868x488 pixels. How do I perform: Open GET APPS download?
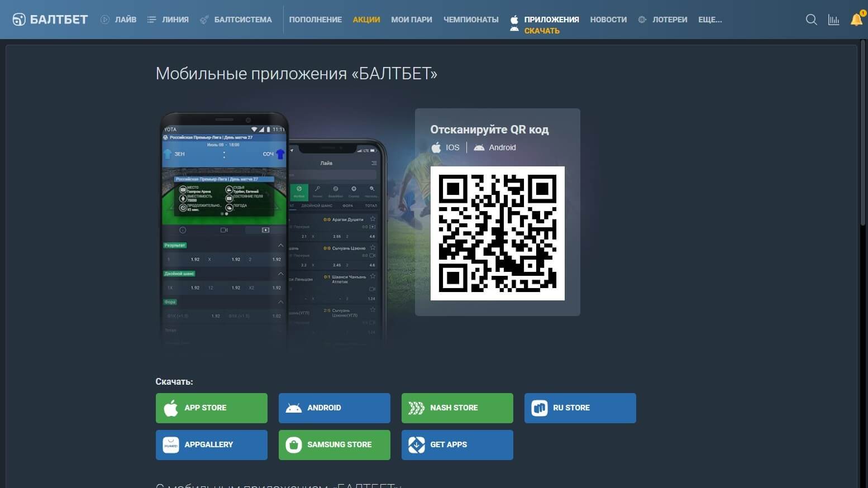457,445
